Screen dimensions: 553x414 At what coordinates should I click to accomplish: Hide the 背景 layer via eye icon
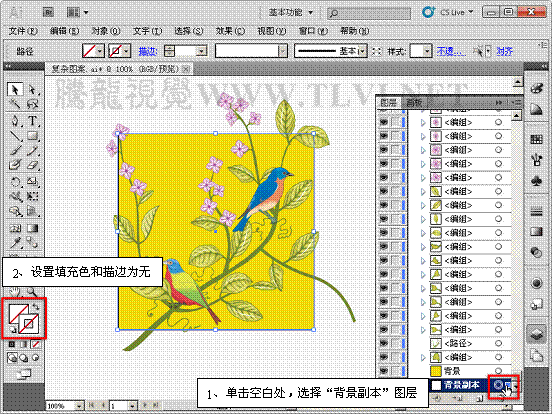[x=384, y=371]
